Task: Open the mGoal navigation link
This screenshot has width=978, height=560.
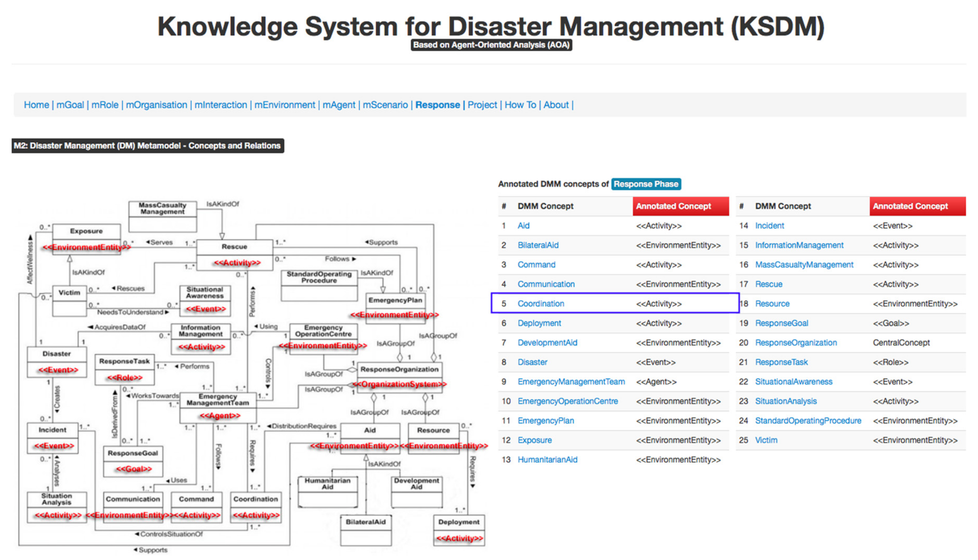Action: [70, 105]
